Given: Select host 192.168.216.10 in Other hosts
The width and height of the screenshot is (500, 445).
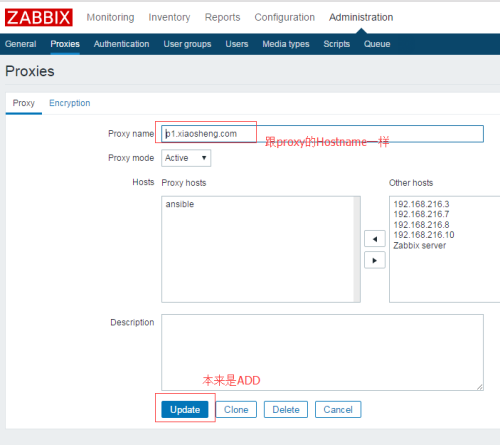Looking at the screenshot, I should tap(424, 235).
